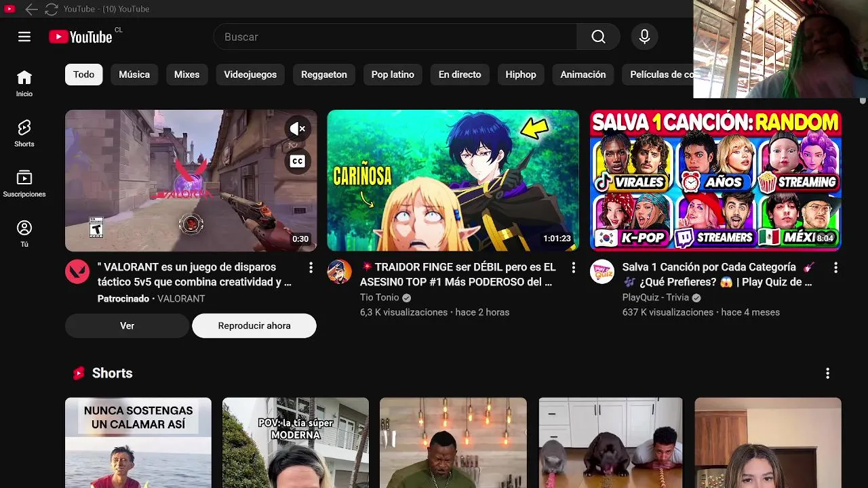Open the TRAIDOR FINGE ser DÉBIL title
The width and height of the screenshot is (868, 488).
[x=458, y=274]
